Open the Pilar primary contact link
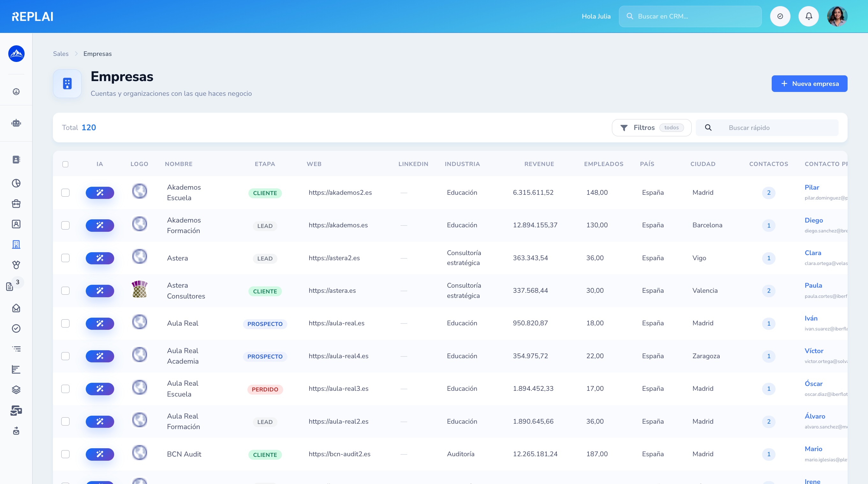The image size is (868, 484). (812, 187)
